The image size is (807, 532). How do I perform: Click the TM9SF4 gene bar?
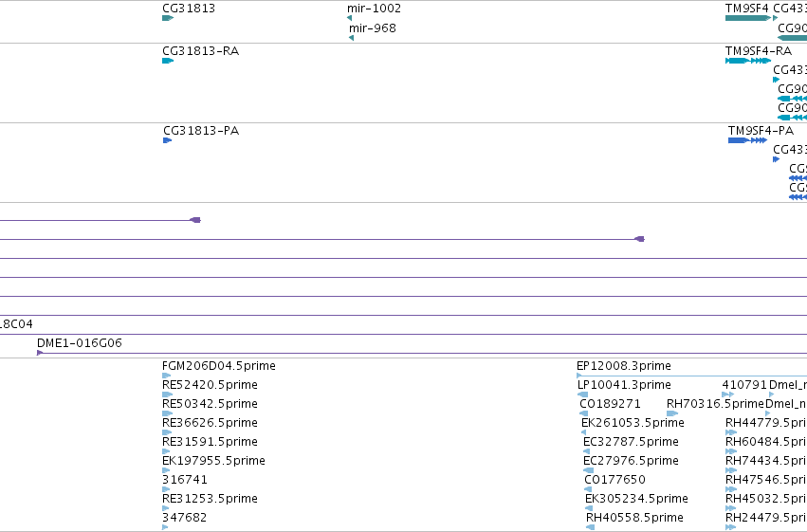tap(748, 18)
